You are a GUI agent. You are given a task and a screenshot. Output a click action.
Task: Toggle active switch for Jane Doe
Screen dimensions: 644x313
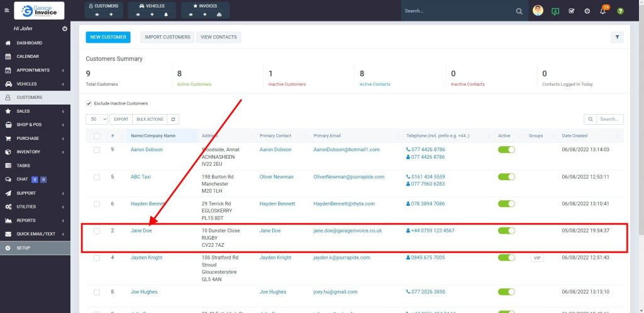[506, 230]
